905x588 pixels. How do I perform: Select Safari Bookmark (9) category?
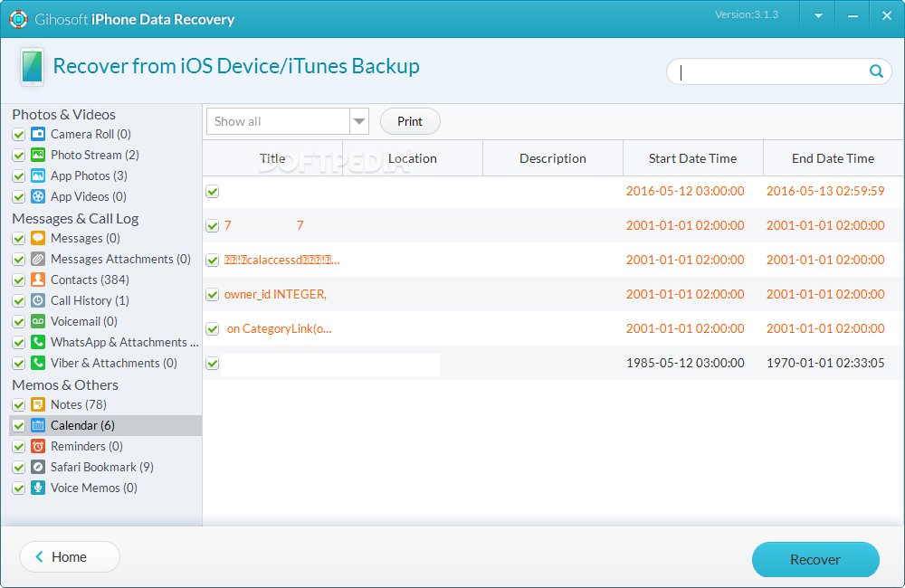(102, 467)
